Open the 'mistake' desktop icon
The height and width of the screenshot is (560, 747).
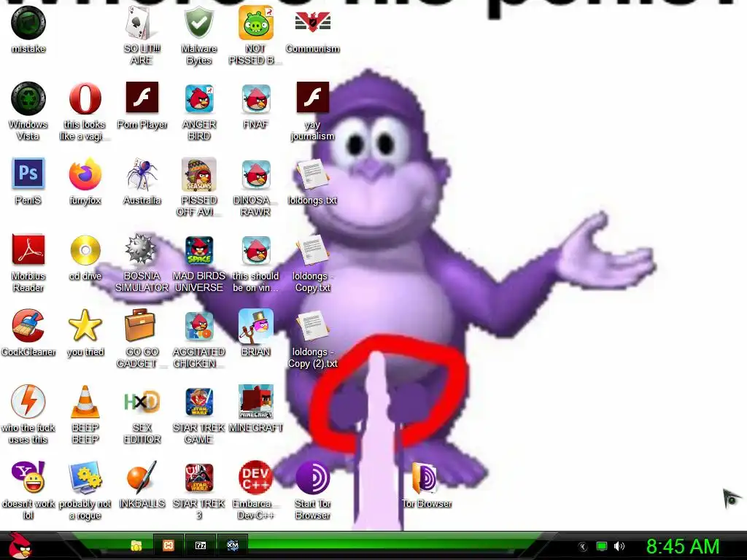tap(28, 23)
